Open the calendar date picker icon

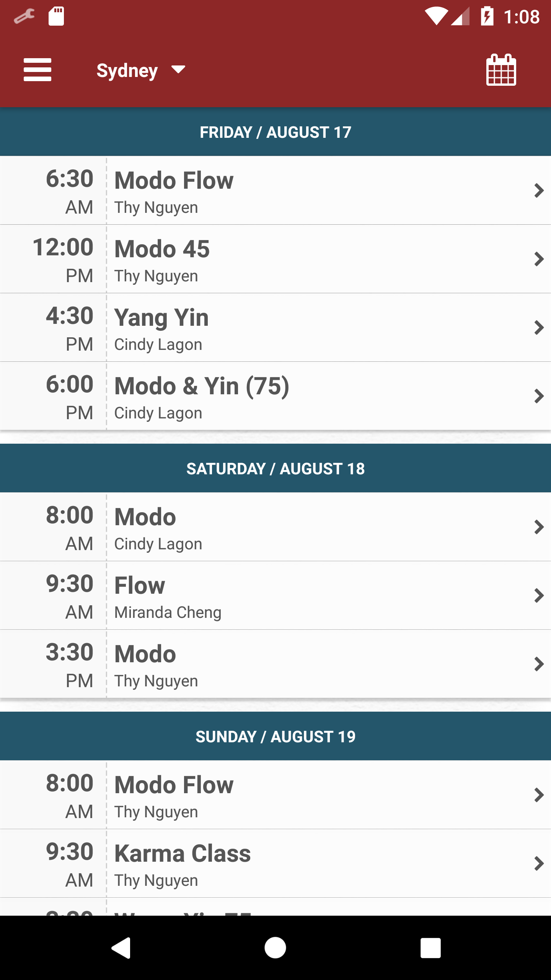pos(501,70)
